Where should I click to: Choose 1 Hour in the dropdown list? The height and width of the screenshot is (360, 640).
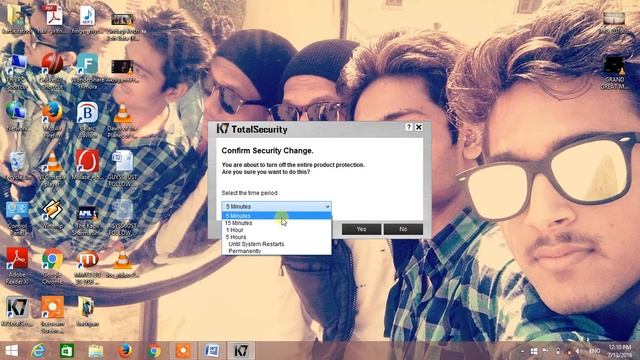point(276,230)
